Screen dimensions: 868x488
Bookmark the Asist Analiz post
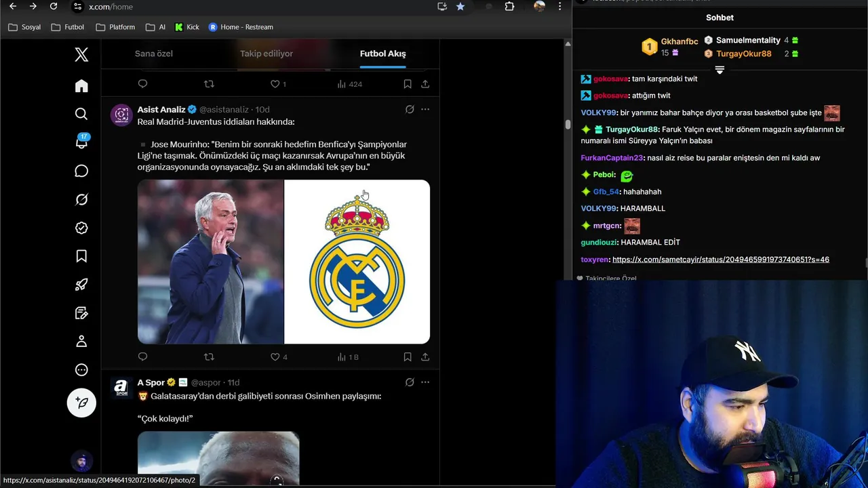tap(408, 357)
